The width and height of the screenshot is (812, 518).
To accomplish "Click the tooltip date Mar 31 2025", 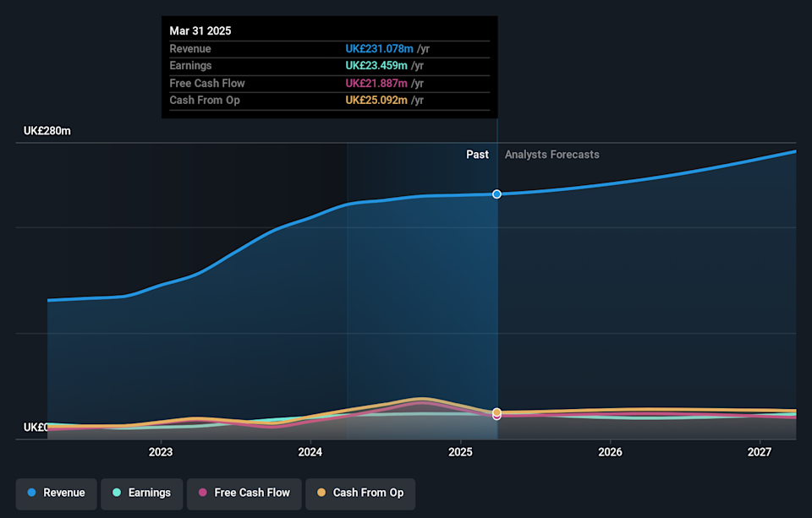I will point(200,30).
